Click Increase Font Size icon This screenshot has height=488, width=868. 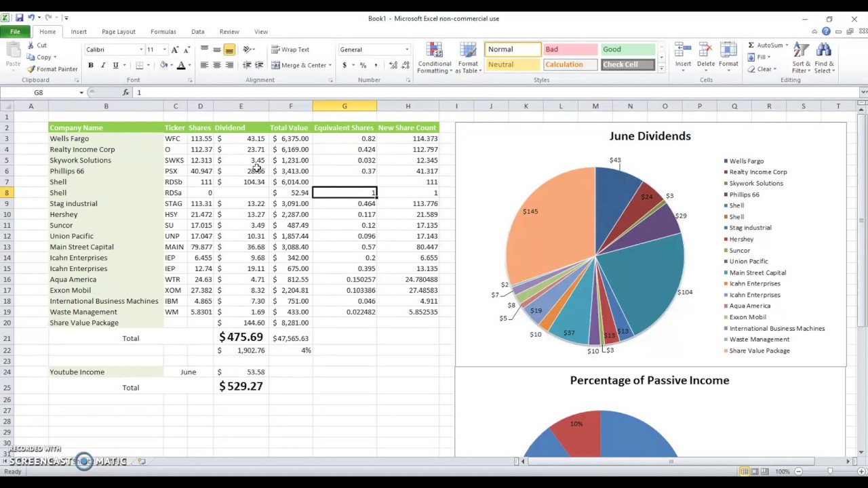pos(175,49)
